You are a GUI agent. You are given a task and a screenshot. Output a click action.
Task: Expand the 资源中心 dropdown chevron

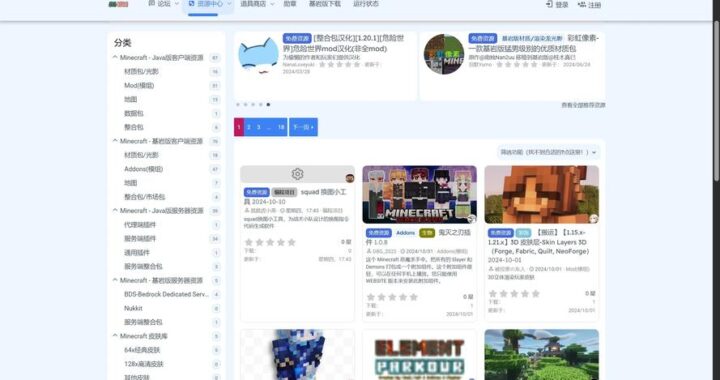point(229,4)
